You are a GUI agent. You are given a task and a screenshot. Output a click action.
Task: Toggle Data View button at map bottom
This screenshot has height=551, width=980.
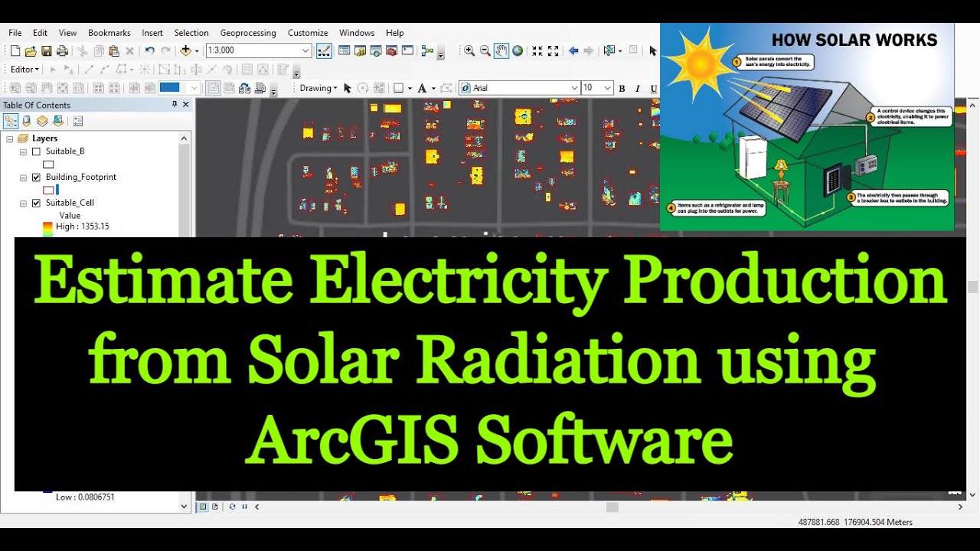[x=204, y=507]
